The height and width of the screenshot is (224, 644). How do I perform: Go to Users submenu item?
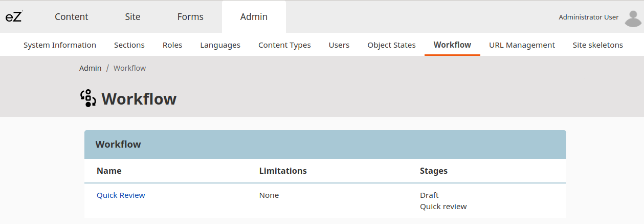click(339, 45)
